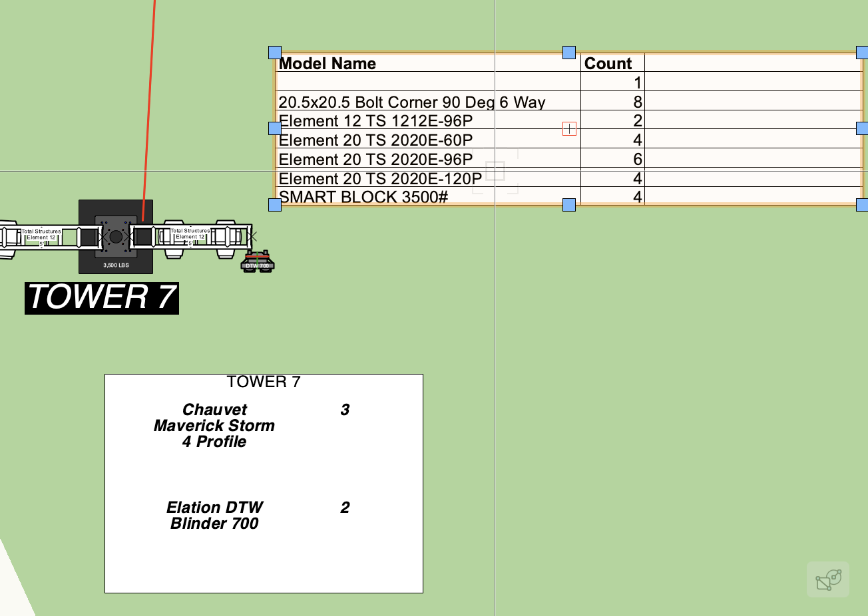Select the SMART BLOCK 3500# row
The height and width of the screenshot is (616, 868).
363,197
